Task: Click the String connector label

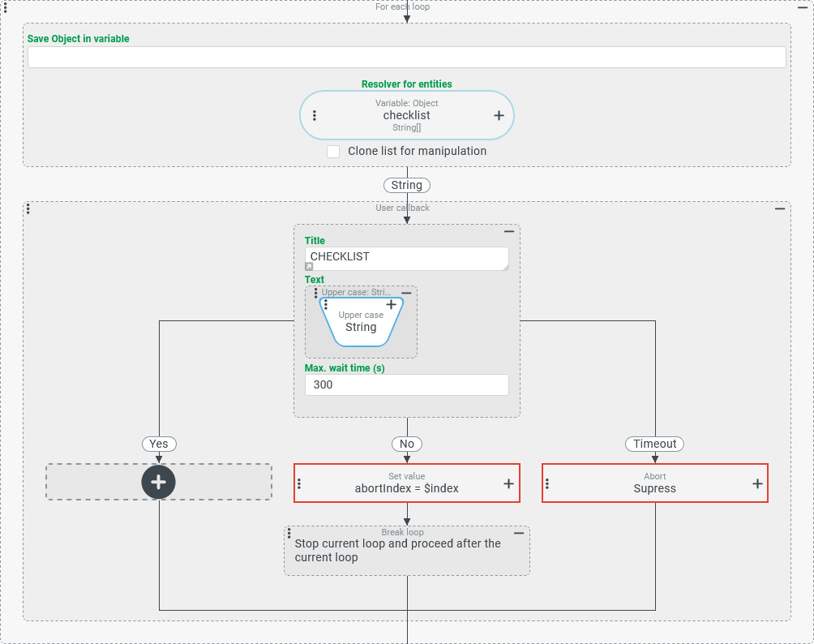Action: coord(406,186)
